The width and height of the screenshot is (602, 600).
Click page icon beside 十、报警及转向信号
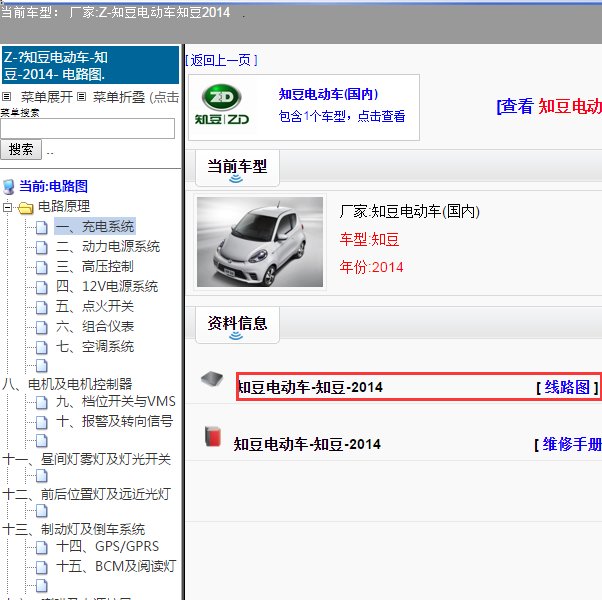click(x=41, y=422)
